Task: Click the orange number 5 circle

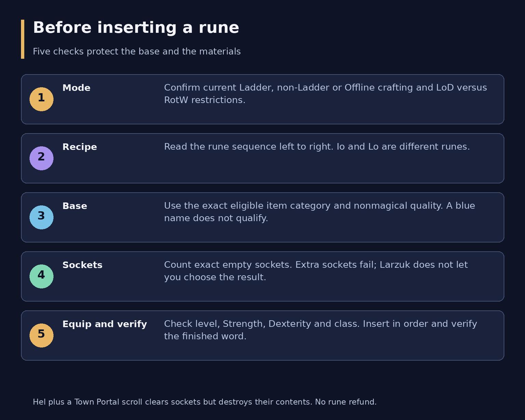Action: coord(41,336)
